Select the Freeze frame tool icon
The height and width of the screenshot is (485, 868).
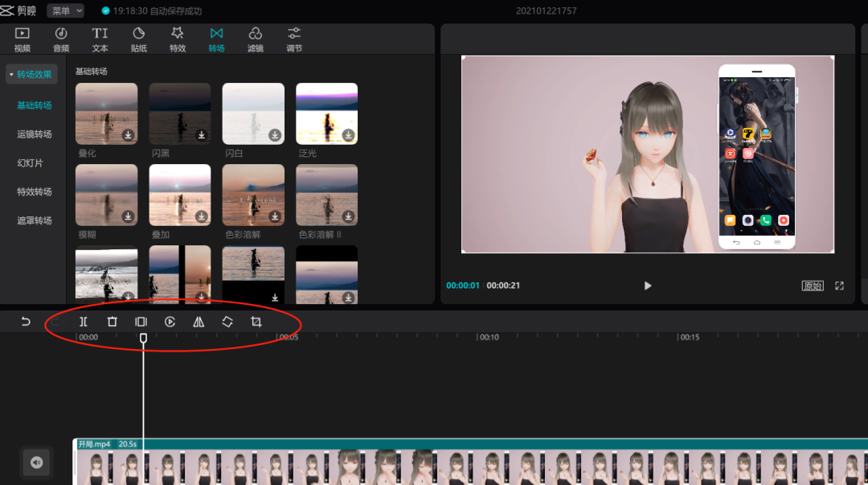tap(141, 322)
